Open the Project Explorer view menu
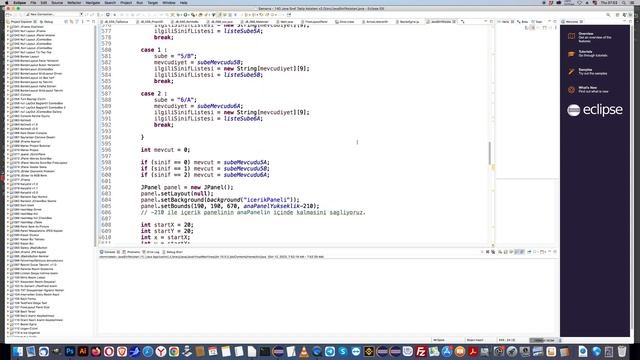 pos(82,22)
